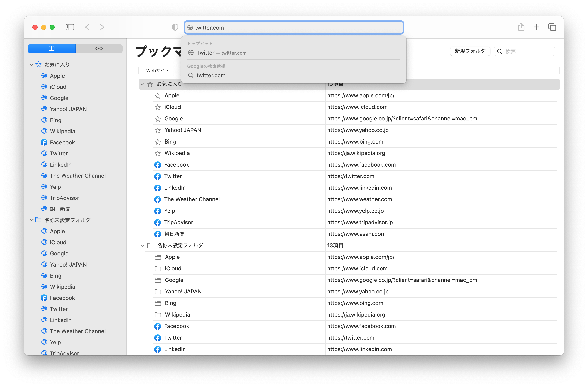Click the Share toolbar icon

click(521, 27)
